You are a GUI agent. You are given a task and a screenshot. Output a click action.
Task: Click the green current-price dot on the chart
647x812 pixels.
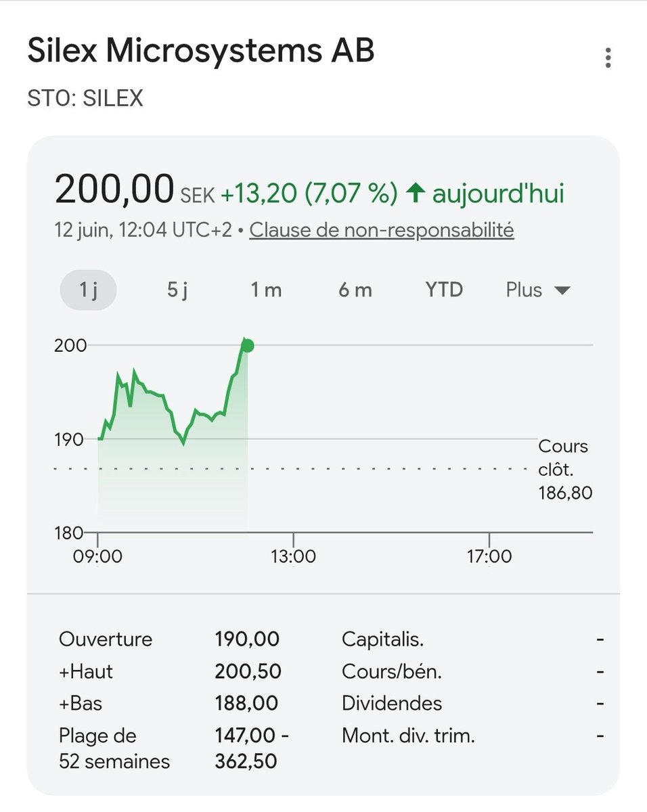248,346
